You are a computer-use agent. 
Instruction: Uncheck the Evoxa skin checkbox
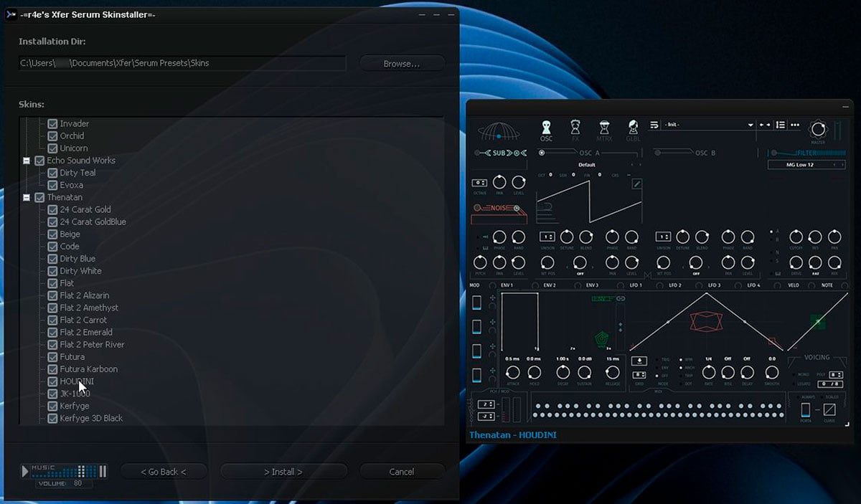(x=52, y=185)
